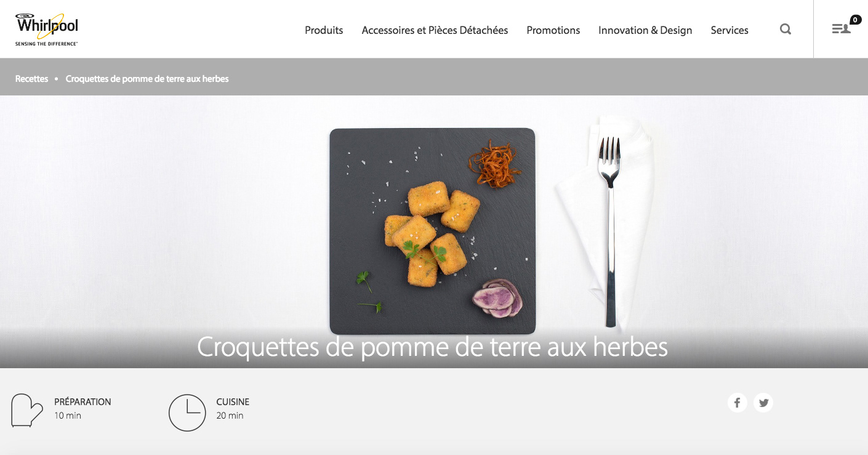Go to Recettes breadcrumb link

pyautogui.click(x=31, y=79)
